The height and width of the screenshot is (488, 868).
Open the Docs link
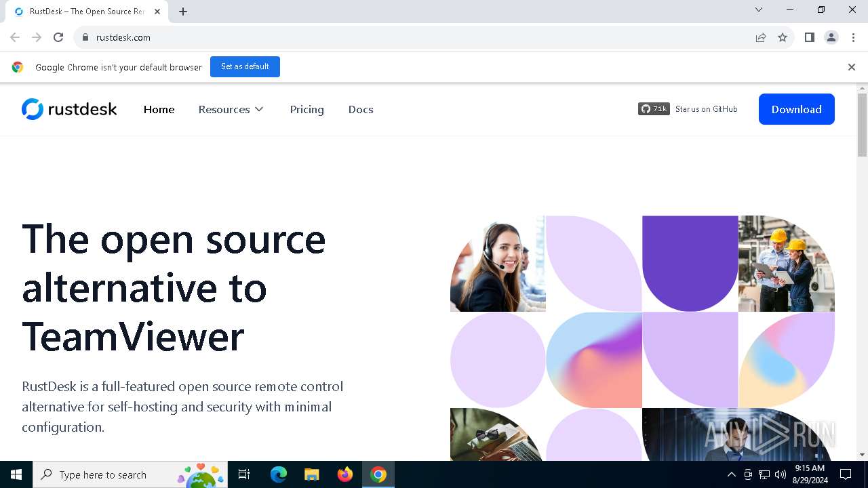[361, 109]
